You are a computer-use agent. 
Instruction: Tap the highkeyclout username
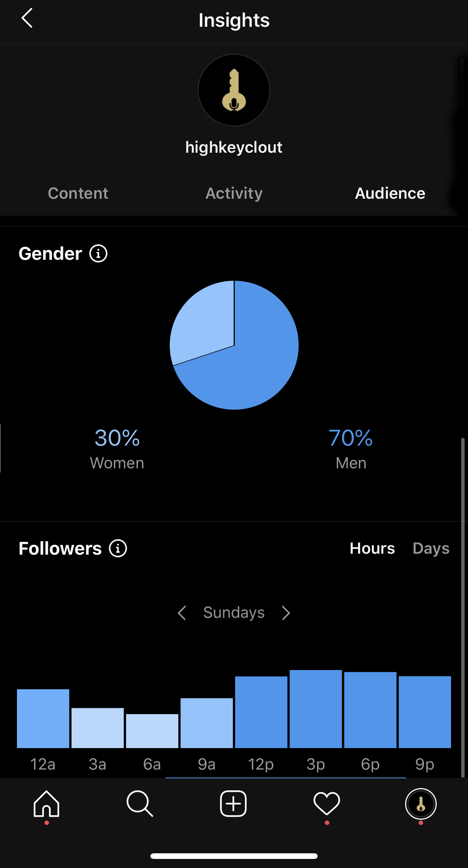pos(234,147)
